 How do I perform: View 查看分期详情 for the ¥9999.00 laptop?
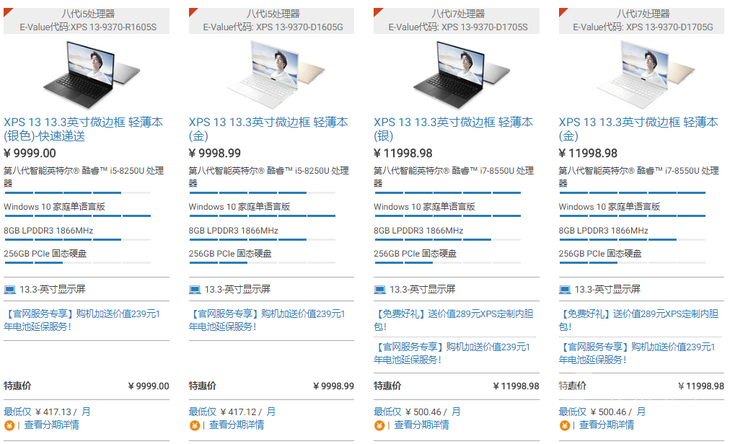[52, 425]
